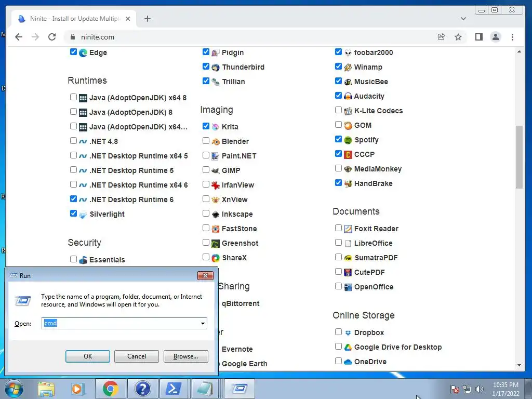Image resolution: width=532 pixels, height=399 pixels.
Task: Check the Foxit Reader checkbox
Action: pos(338,228)
